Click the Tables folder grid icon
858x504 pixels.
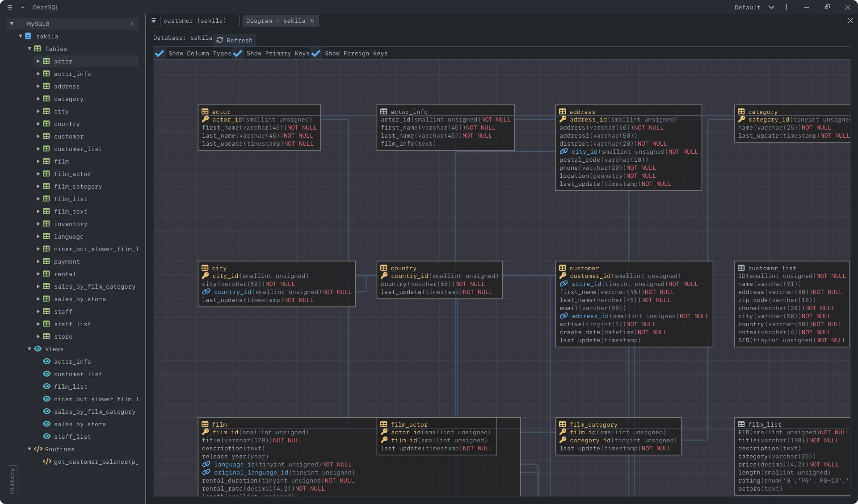(x=38, y=49)
